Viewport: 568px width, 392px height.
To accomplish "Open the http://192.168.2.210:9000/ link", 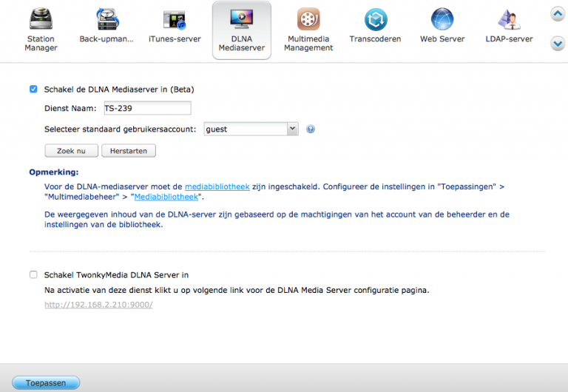I will pyautogui.click(x=98, y=305).
